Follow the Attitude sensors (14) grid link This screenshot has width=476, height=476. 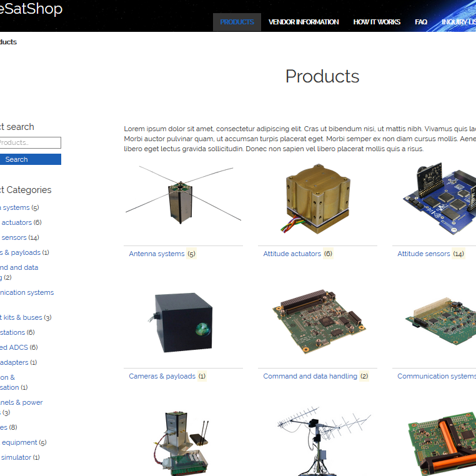pos(431,254)
